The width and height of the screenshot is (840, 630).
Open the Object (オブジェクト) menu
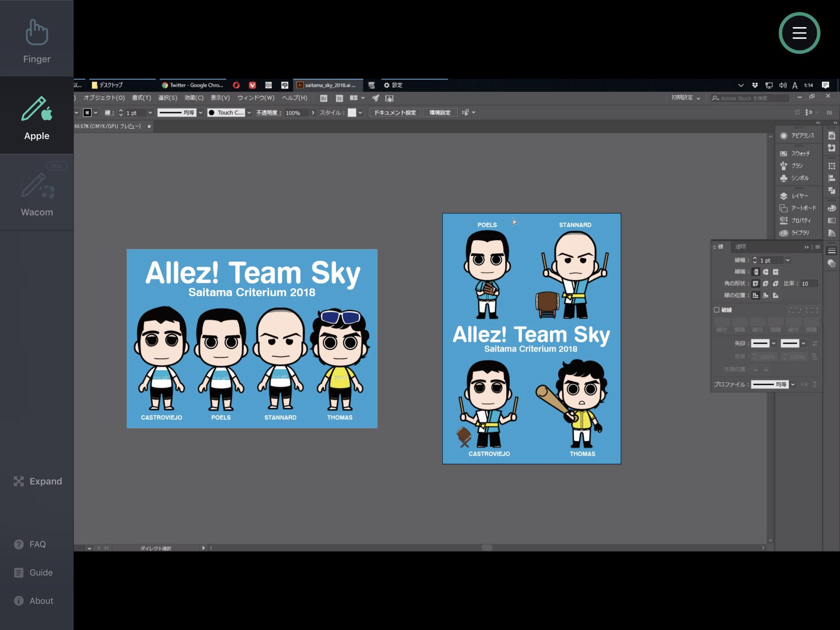[104, 98]
